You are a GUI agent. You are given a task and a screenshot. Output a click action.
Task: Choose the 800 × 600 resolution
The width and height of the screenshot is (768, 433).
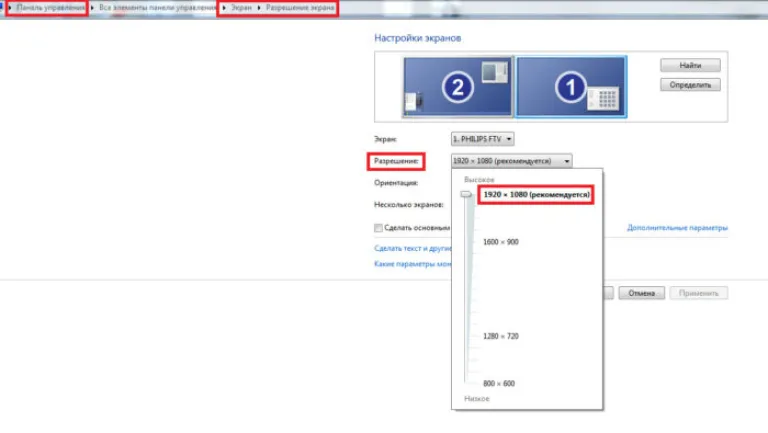pos(499,384)
